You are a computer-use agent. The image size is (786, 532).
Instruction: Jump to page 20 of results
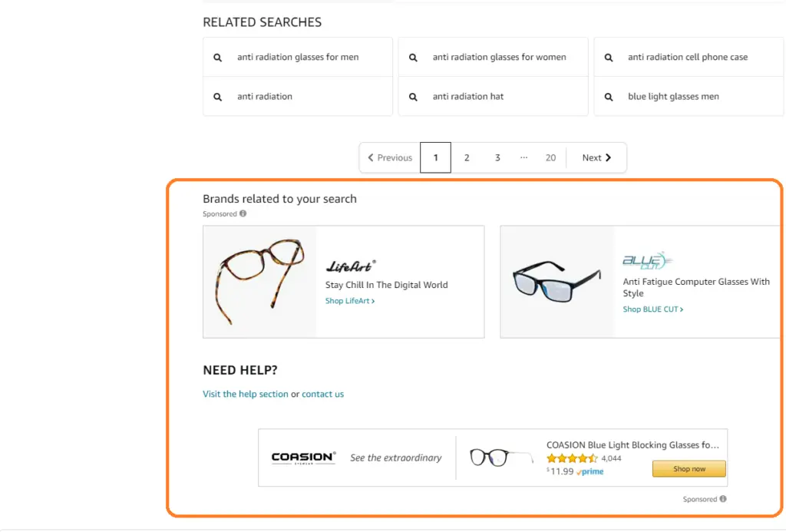pos(550,158)
